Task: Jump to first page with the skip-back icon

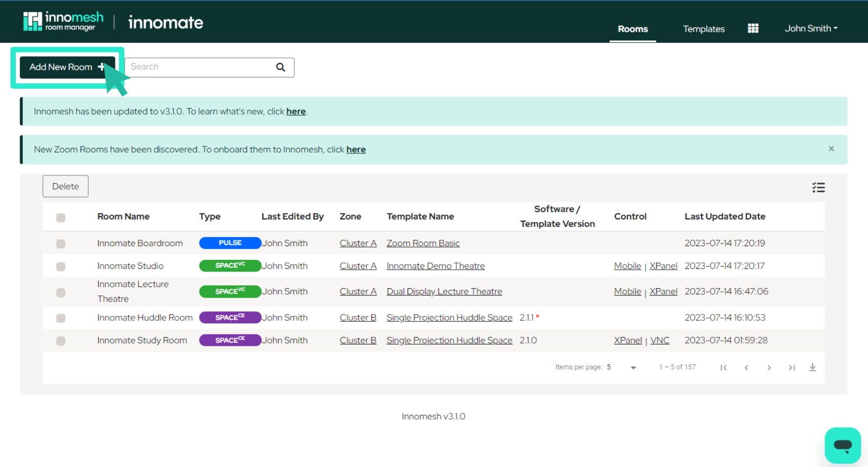Action: pyautogui.click(x=724, y=367)
